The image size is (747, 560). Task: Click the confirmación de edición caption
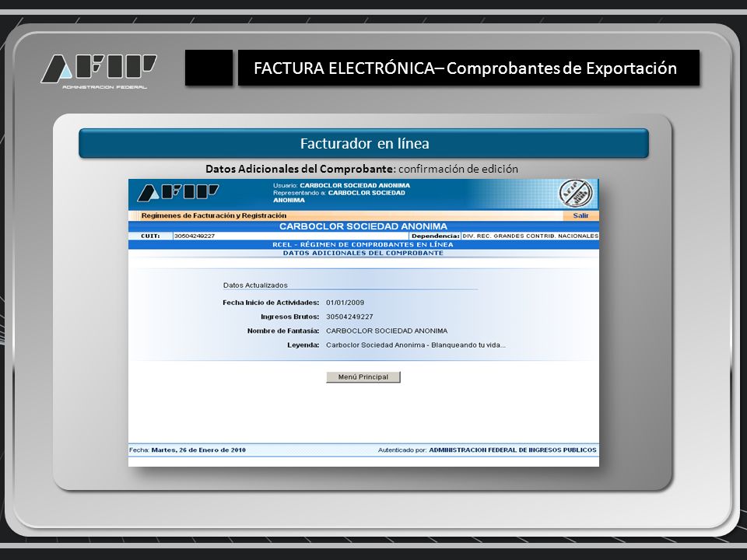[x=458, y=169]
